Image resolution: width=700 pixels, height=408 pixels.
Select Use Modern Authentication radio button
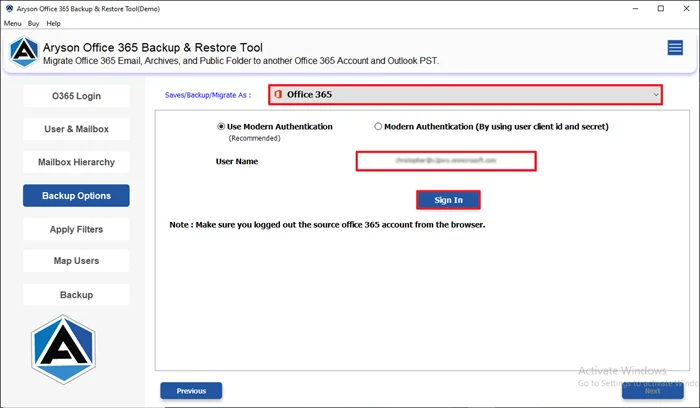(x=221, y=127)
